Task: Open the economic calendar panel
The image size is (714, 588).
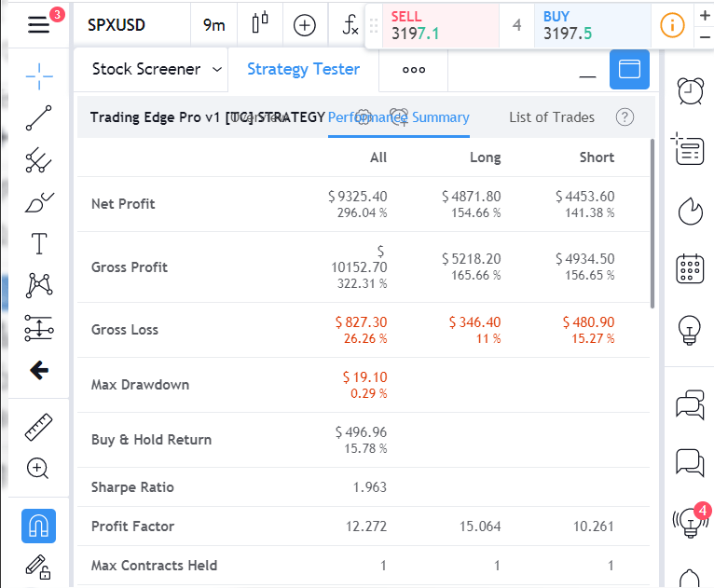Action: pyautogui.click(x=690, y=268)
